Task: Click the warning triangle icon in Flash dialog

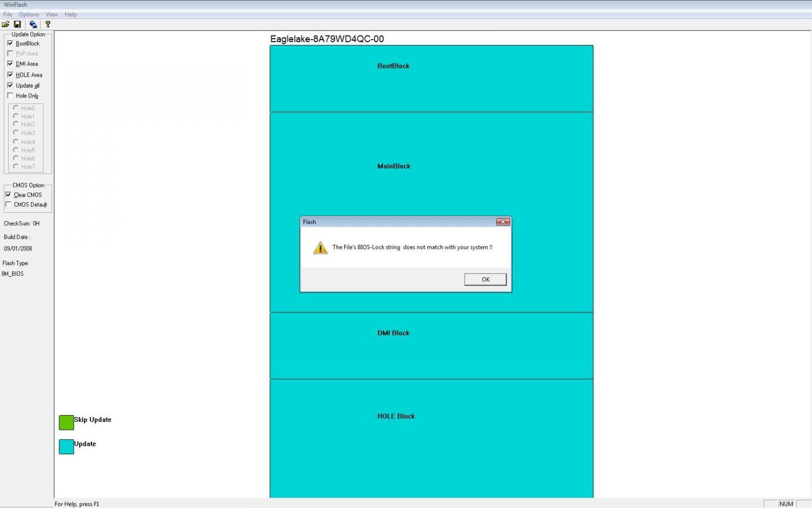Action: pyautogui.click(x=320, y=247)
